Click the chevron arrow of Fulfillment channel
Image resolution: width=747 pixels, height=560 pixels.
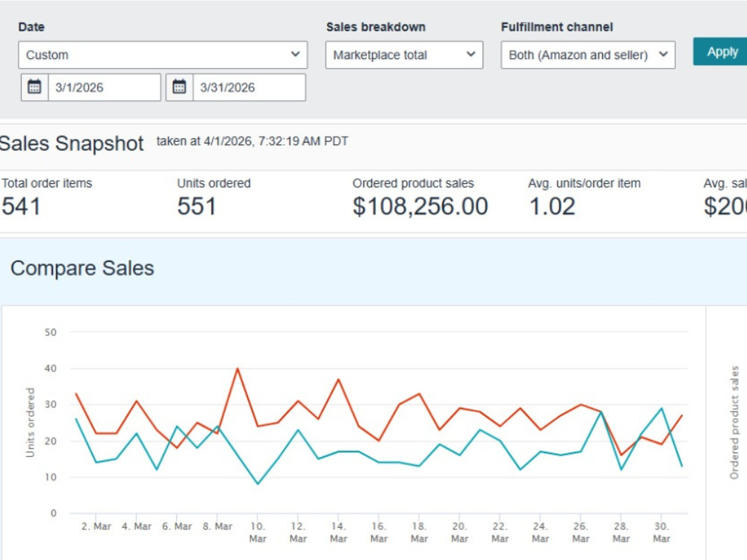coord(663,54)
